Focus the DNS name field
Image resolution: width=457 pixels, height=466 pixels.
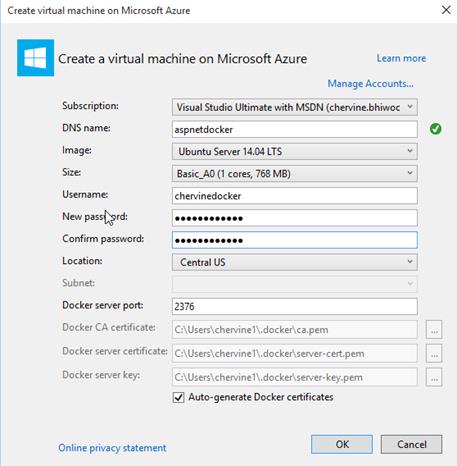295,129
